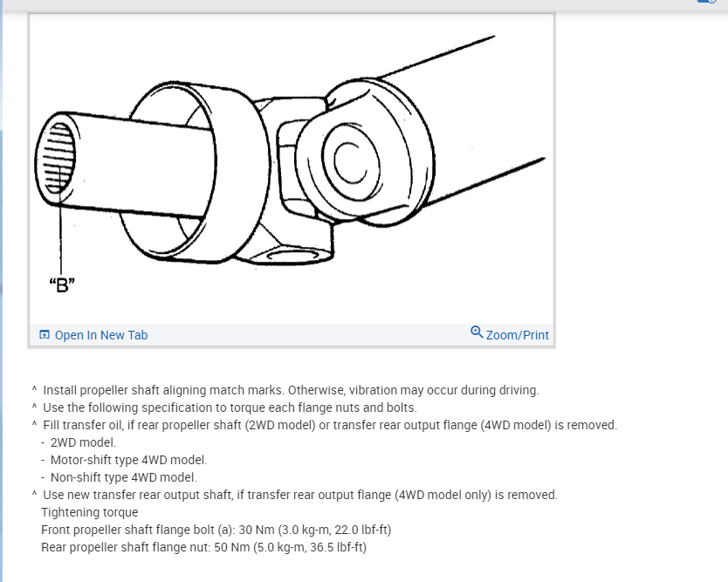This screenshot has width=728, height=582.
Task: Click the line starting "Fill transfer oil"
Action: [330, 425]
